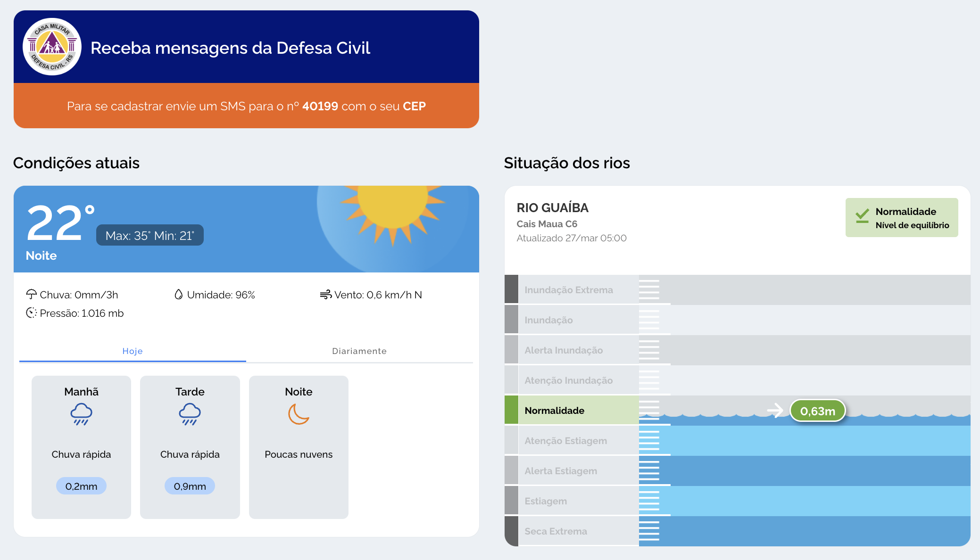
Task: Click the pressure gauge icon
Action: [31, 313]
